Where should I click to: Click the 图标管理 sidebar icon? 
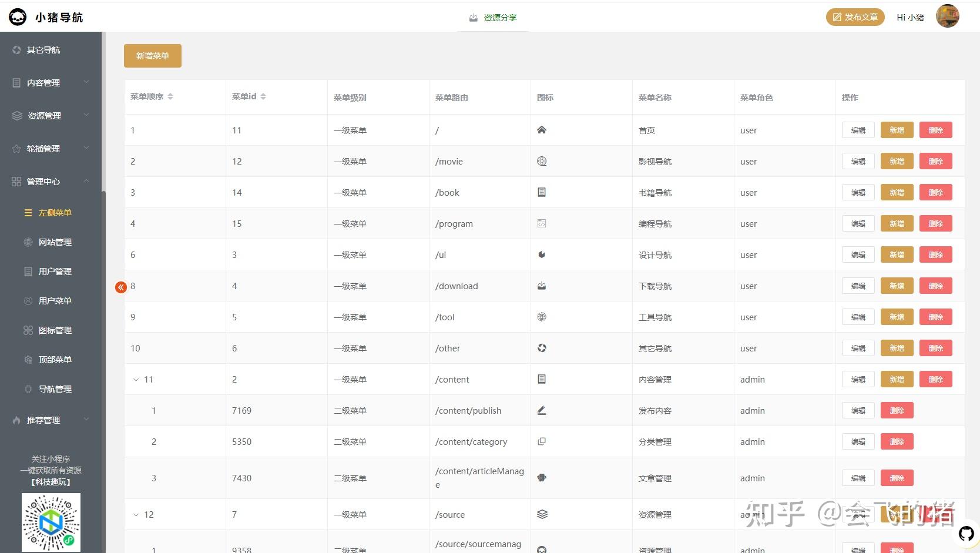(28, 330)
